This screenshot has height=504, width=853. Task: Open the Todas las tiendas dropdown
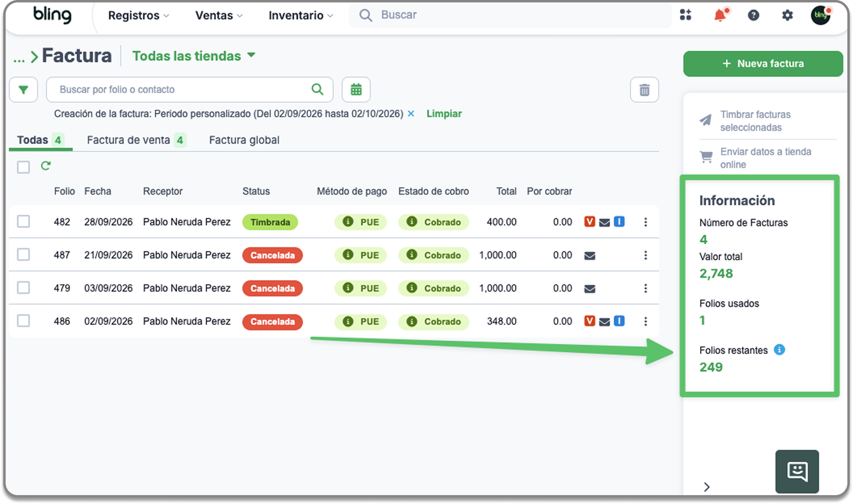click(x=194, y=56)
